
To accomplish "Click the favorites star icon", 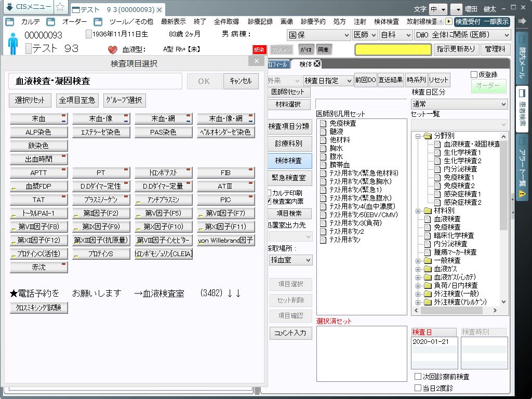I will click(x=60, y=7).
